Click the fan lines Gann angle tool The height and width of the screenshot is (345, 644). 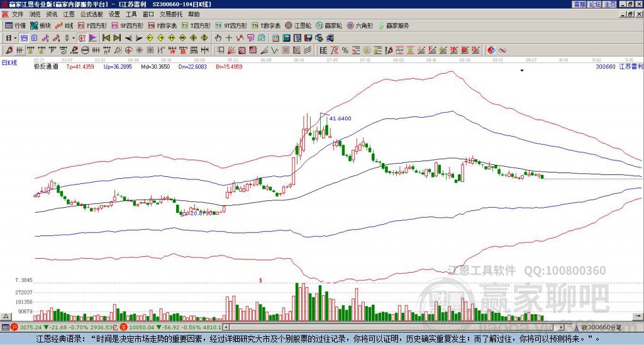231,50
